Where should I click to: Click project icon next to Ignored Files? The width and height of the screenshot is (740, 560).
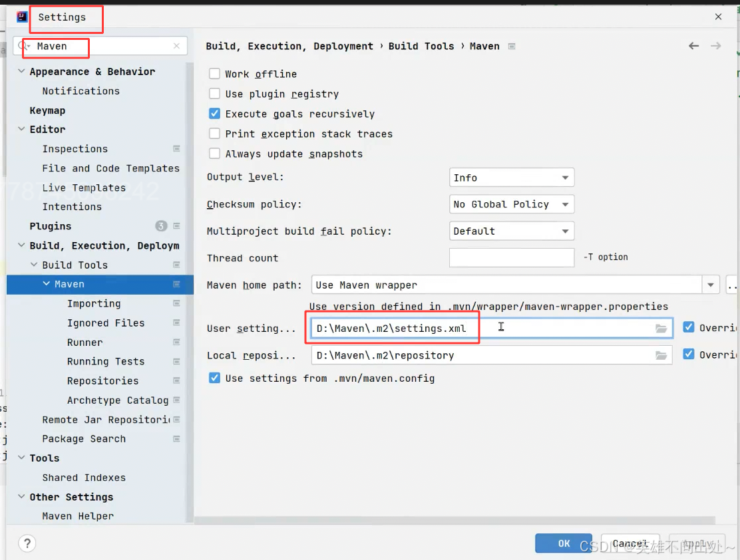(176, 323)
